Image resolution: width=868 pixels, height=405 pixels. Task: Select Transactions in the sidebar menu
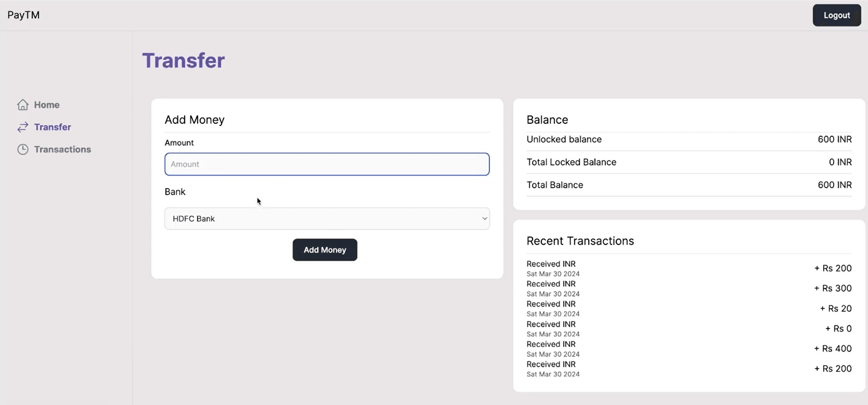pyautogui.click(x=61, y=149)
